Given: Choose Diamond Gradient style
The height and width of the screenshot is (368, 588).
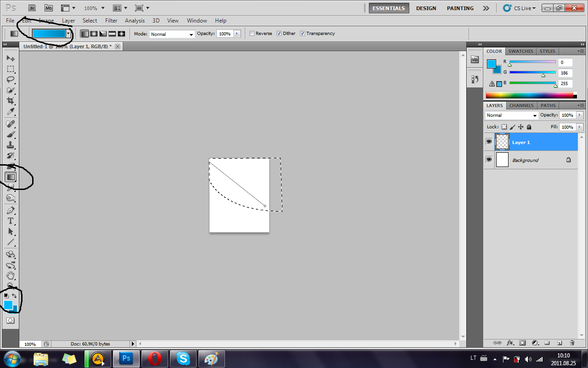Looking at the screenshot, I should (x=121, y=34).
